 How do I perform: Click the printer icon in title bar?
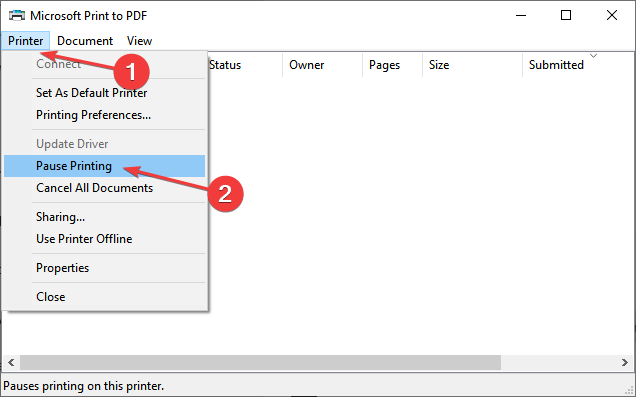pos(17,16)
